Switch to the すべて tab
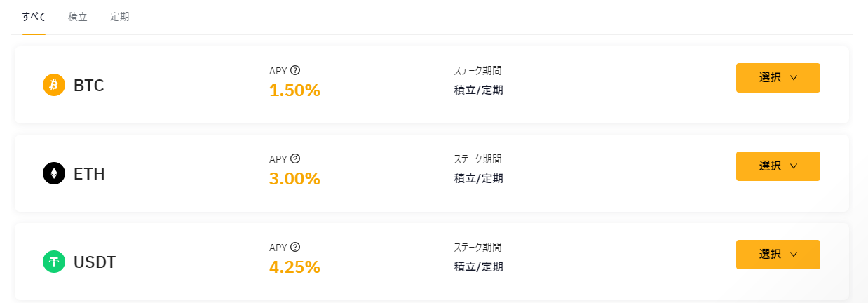 coord(34,17)
